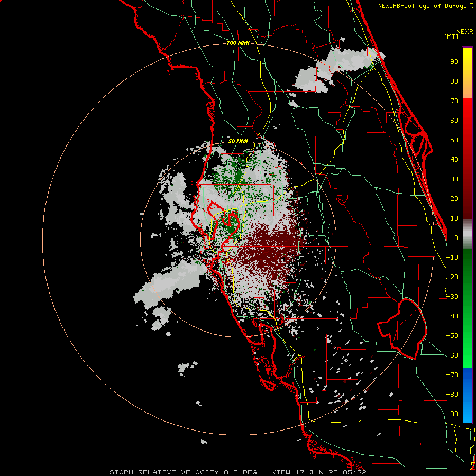Click the 80 value on velocity scale

pyautogui.click(x=454, y=81)
